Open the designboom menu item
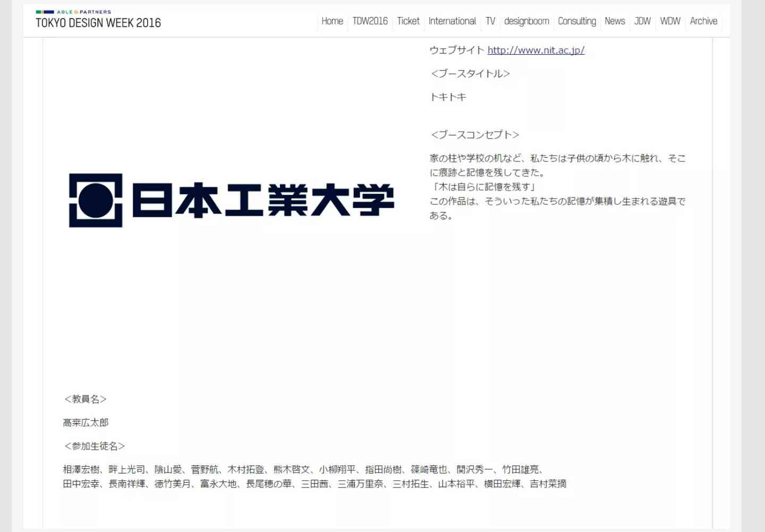765x532 pixels. click(526, 21)
